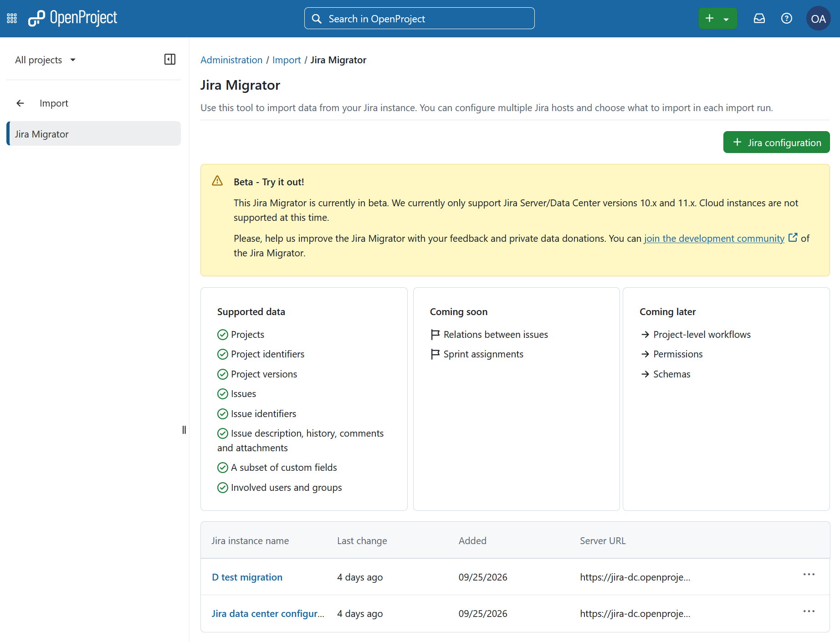
Task: Click the green plus create button
Action: 709,18
